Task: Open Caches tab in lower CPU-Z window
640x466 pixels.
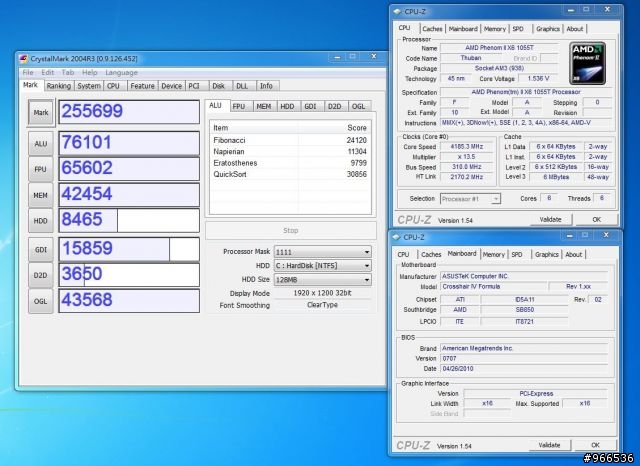Action: [x=431, y=254]
